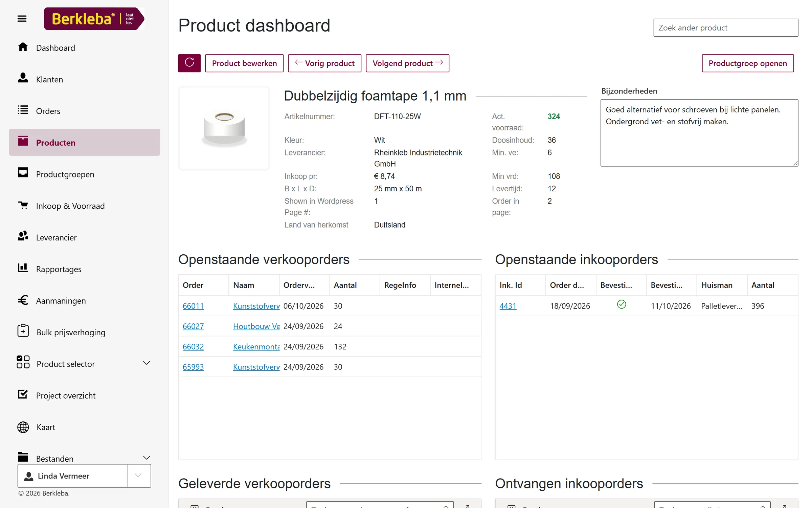Click the Leverancier people icon

(23, 236)
